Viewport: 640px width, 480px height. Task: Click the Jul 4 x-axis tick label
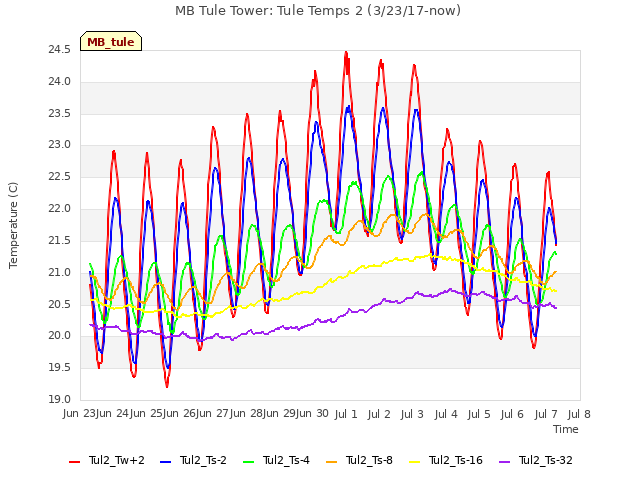tap(446, 414)
